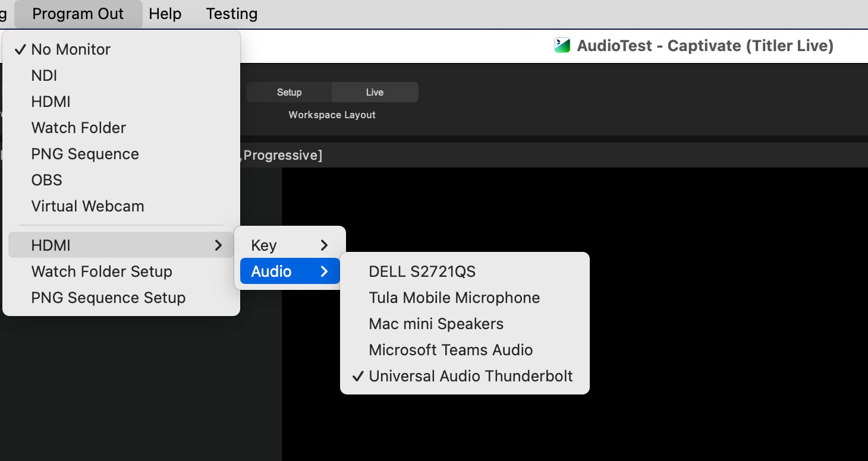Expand the HDMI submenu with arrow

click(121, 245)
